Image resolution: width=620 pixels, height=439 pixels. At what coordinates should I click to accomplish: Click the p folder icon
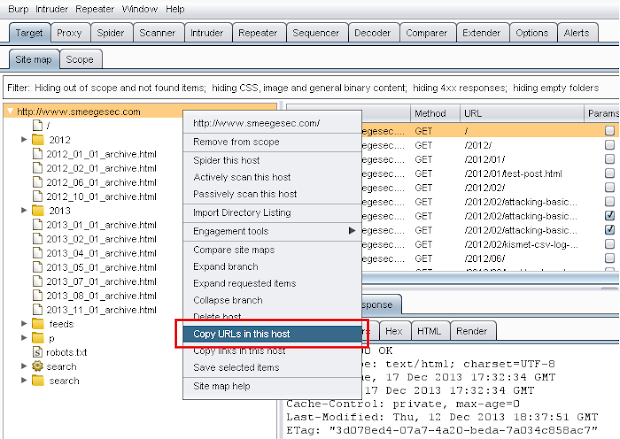coord(38,338)
